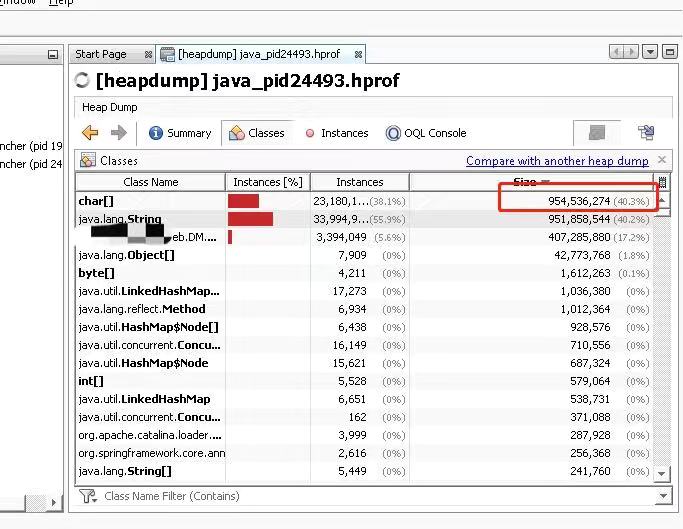The height and width of the screenshot is (529, 683).
Task: Select the java.lang.String[] row
Action: 364,471
